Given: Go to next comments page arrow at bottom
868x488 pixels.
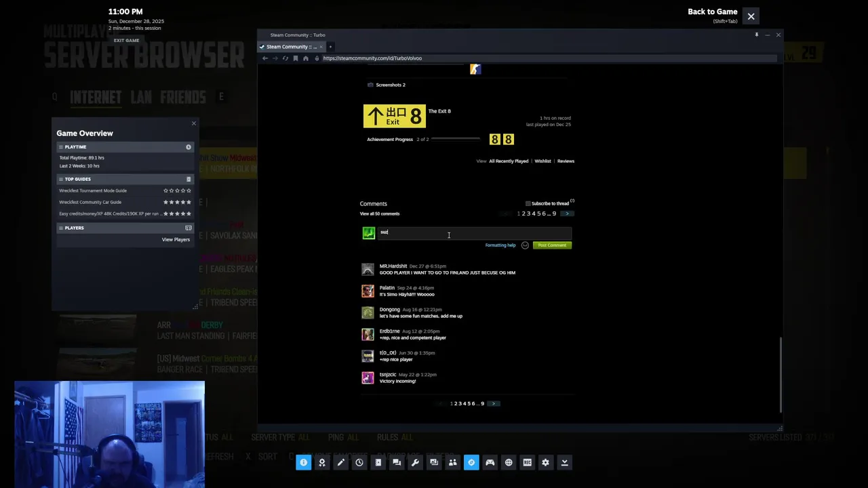Looking at the screenshot, I should coord(494,404).
